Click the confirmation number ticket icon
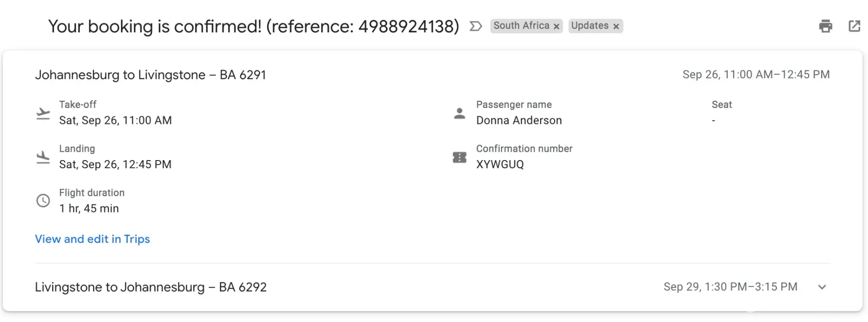Screen dimensions: 868x322 460,157
